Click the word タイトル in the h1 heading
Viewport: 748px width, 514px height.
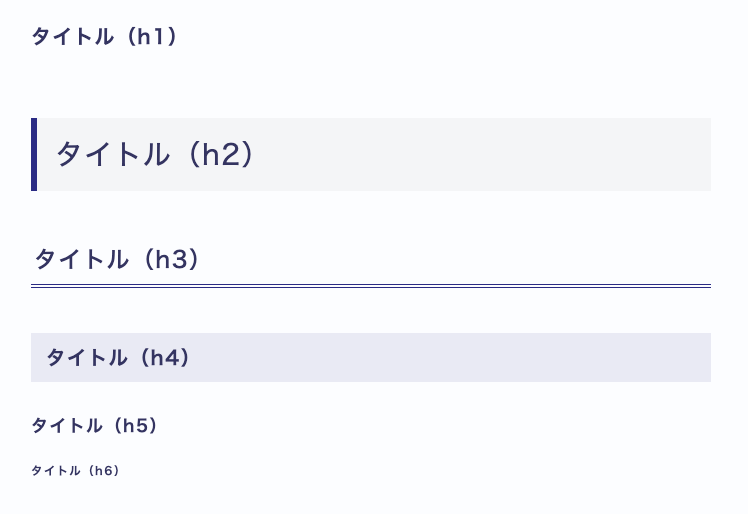pos(73,37)
